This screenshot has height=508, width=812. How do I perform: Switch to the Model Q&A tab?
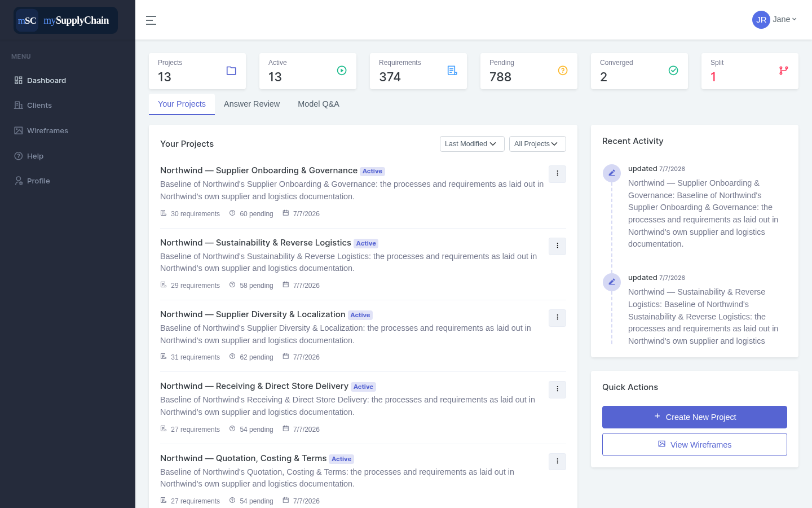[x=319, y=104]
